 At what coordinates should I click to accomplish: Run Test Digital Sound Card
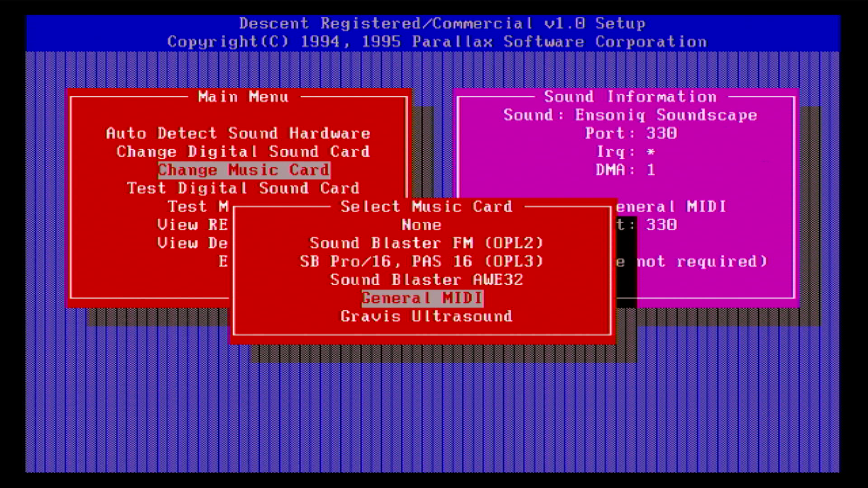(x=243, y=188)
